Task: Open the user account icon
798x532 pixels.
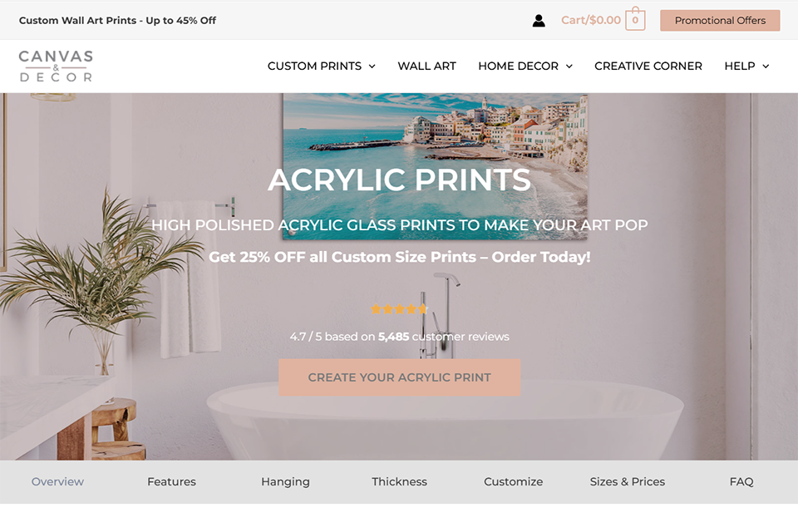Action: coord(539,20)
